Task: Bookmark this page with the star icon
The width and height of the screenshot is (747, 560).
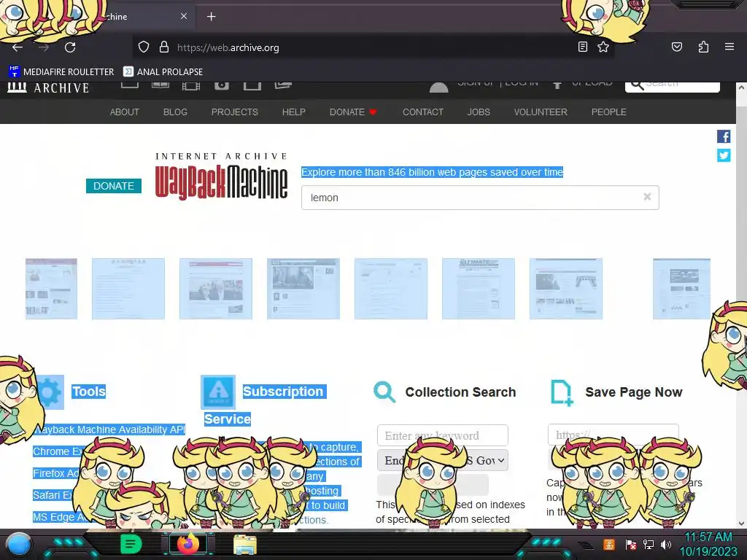Action: pos(603,47)
